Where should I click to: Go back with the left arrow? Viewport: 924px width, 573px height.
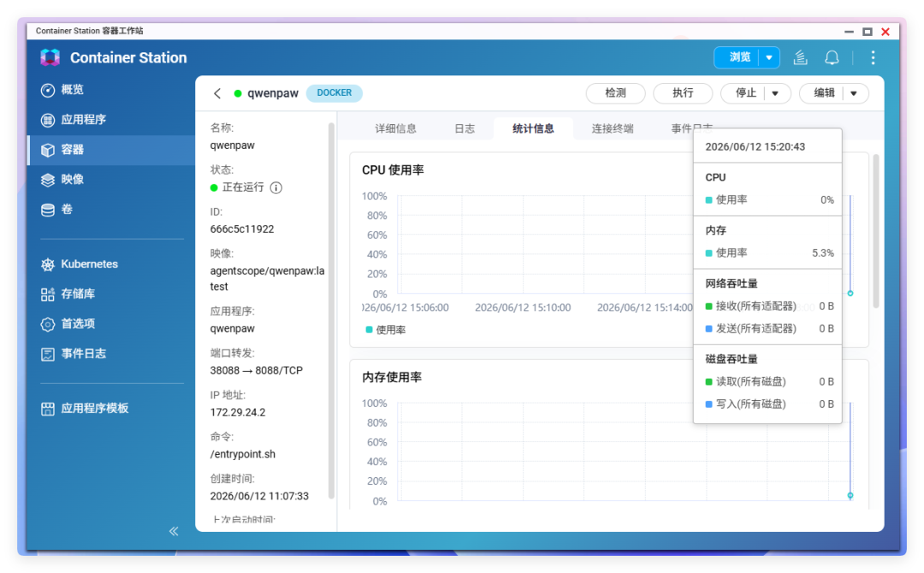tap(217, 93)
